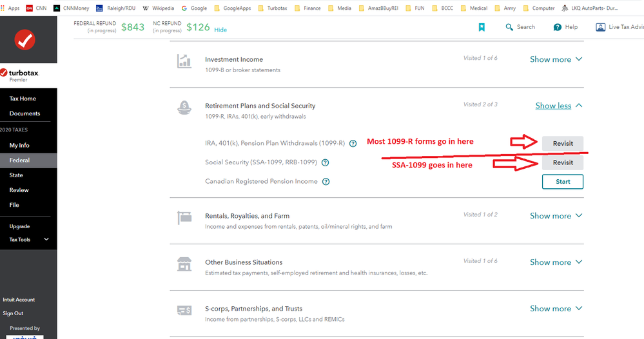Open the GoogleApps bookmark folder

point(233,8)
